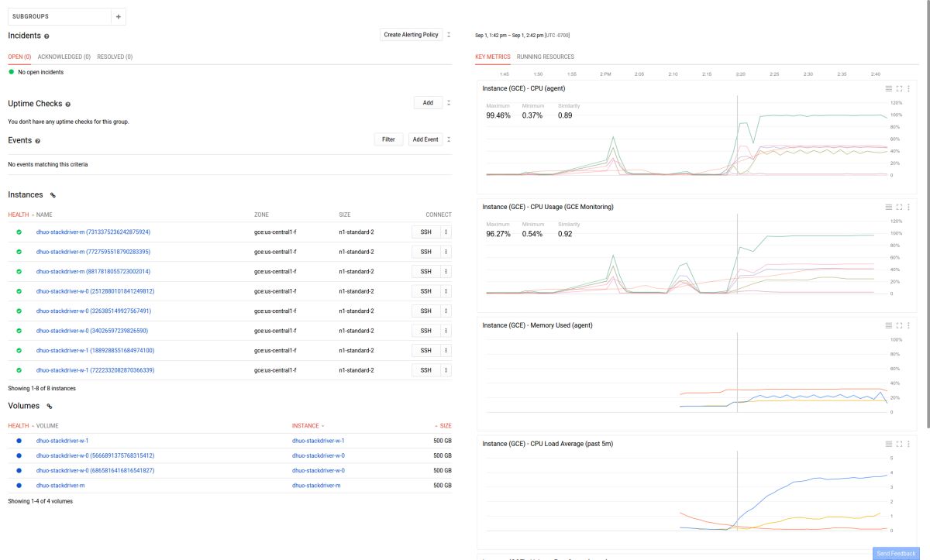Open SSH options menu for dhuo-stackdriver-w-1 (1889288551684974100)
930x560 pixels.
pyautogui.click(x=446, y=350)
